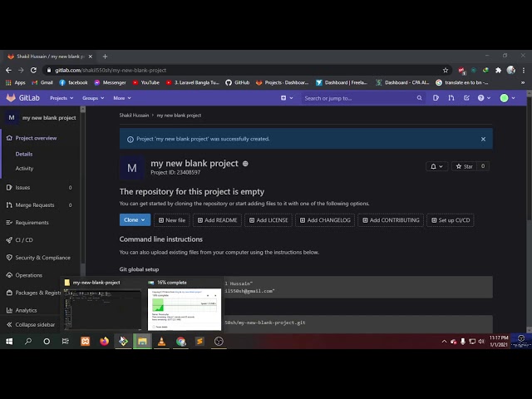
Task: Click the project visibility globe icon
Action: click(245, 164)
